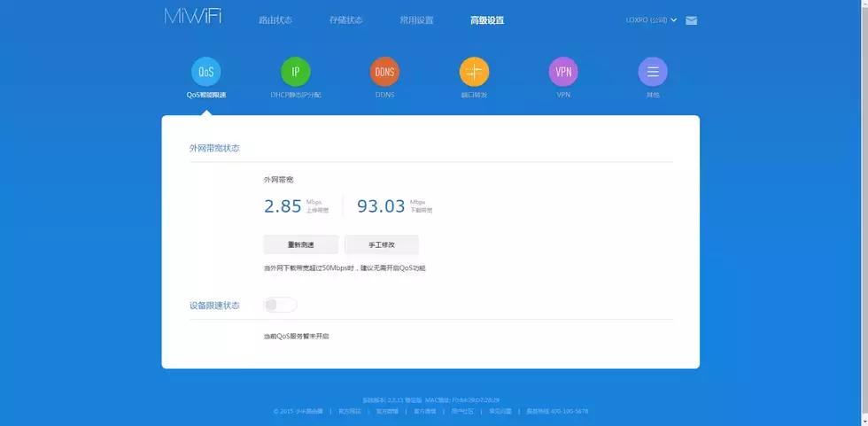Viewport: 868px width, 426px height.
Task: Click the system version and MAC address line
Action: pyautogui.click(x=430, y=399)
